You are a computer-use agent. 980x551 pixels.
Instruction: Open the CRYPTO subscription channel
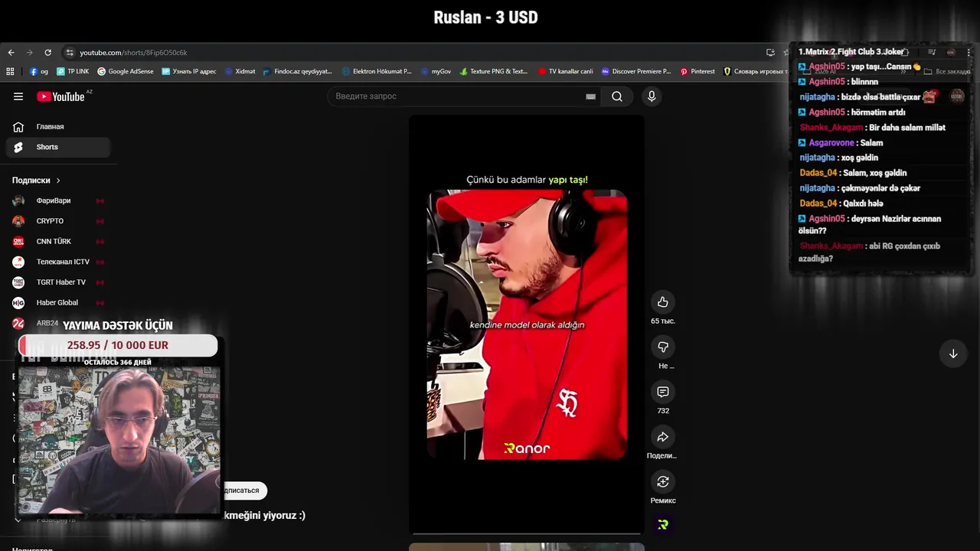tap(58, 221)
